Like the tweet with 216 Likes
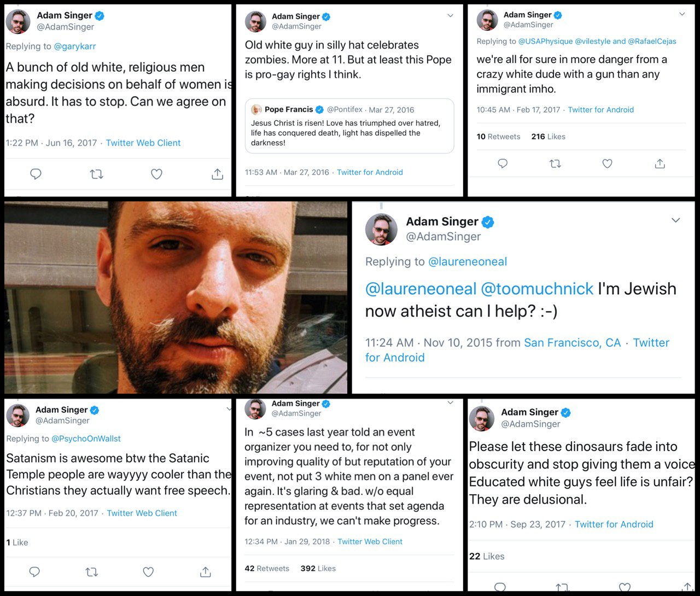The width and height of the screenshot is (700, 596). coord(607,163)
